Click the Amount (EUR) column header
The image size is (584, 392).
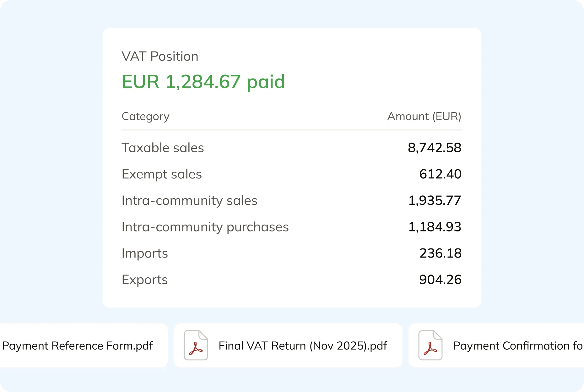click(x=424, y=116)
